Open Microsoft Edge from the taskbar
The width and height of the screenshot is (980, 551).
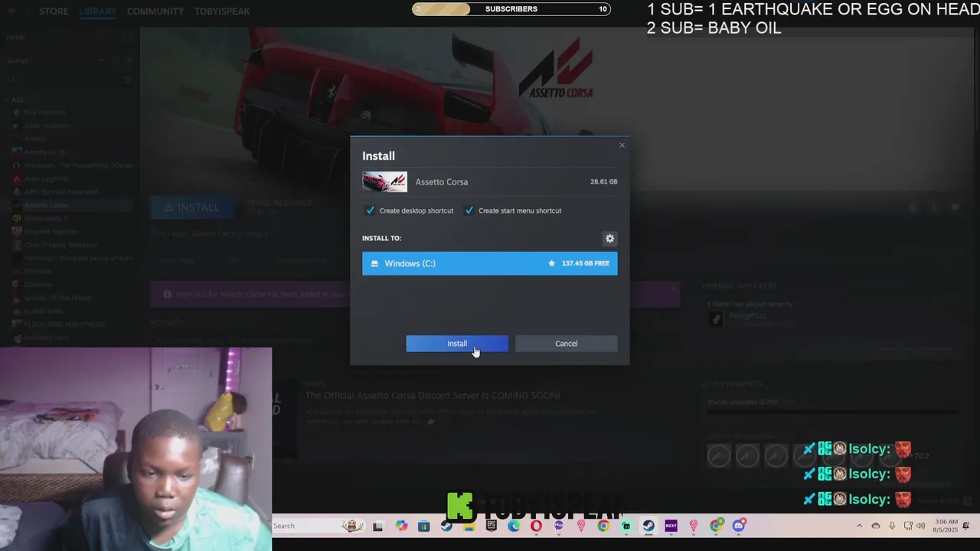click(514, 526)
